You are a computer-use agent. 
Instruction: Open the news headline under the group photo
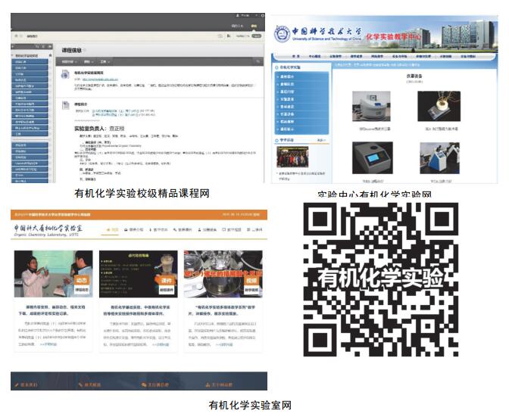pos(301,176)
